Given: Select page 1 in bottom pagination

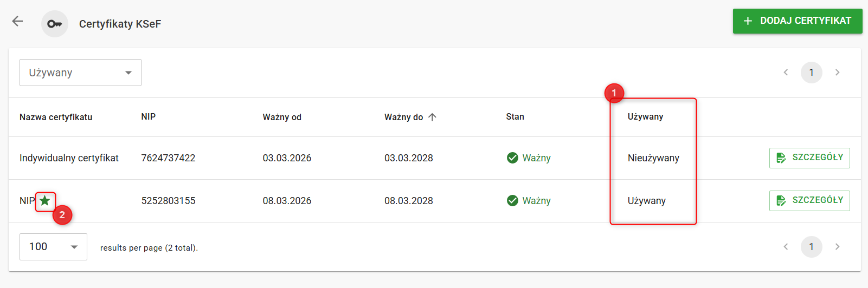Looking at the screenshot, I should (811, 247).
